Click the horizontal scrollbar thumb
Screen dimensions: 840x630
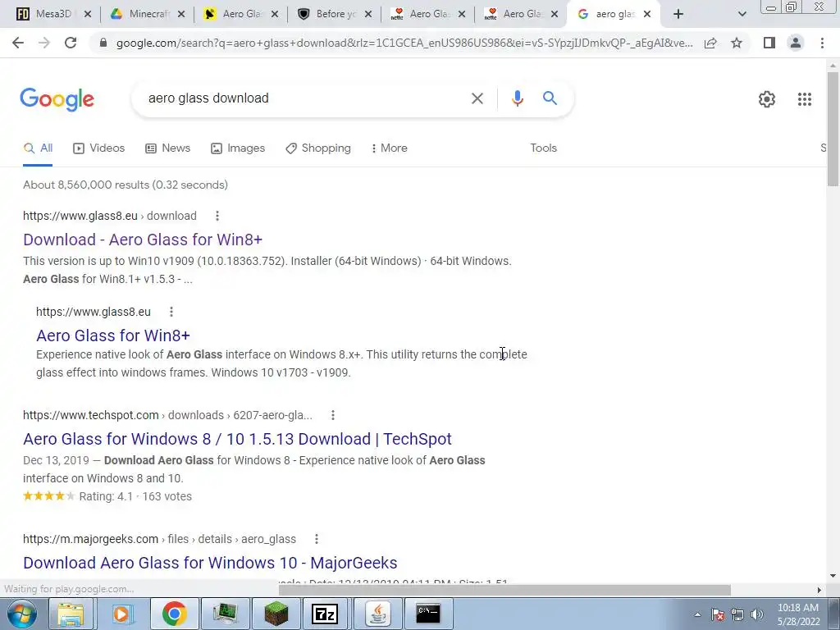point(504,590)
